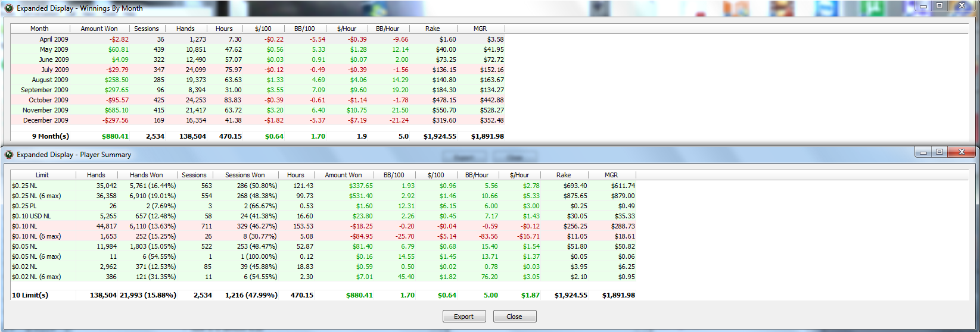Click Hands Won header in Player Summary

[x=147, y=175]
